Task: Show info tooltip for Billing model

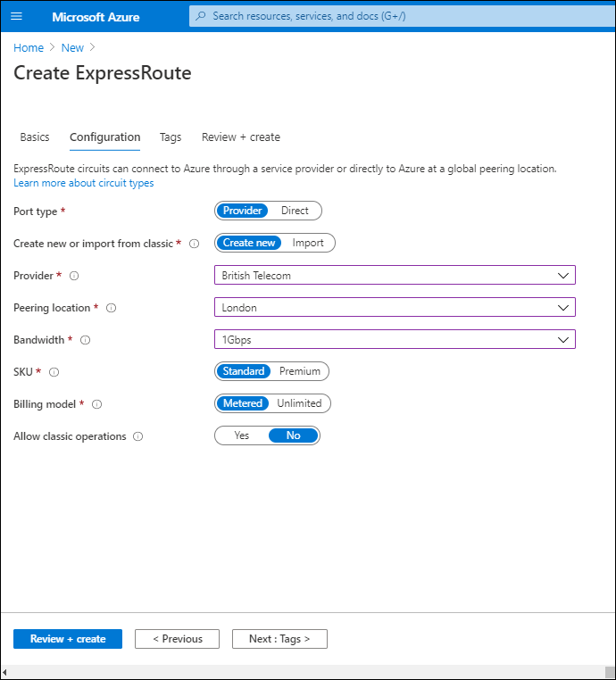Action: pos(96,404)
